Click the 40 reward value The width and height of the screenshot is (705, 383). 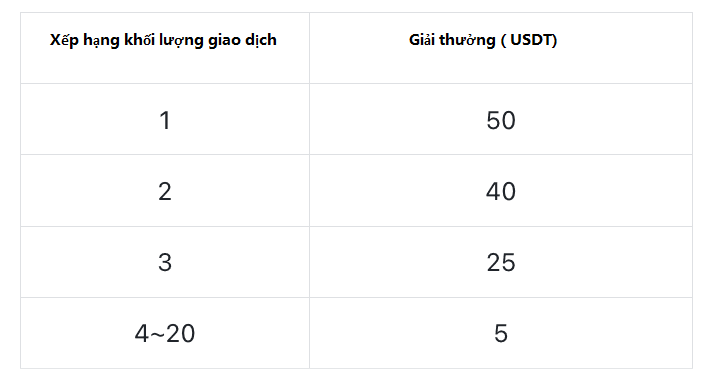point(500,191)
